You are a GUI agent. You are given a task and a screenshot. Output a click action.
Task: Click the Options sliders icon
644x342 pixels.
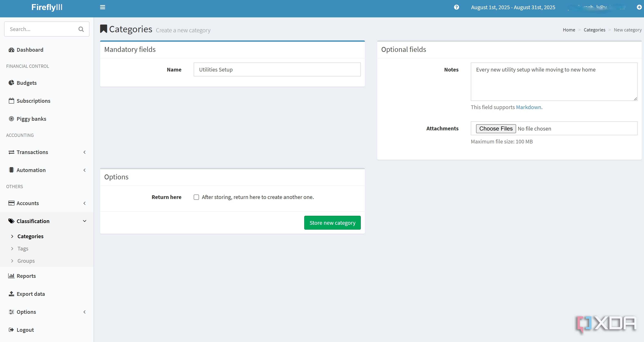point(11,312)
